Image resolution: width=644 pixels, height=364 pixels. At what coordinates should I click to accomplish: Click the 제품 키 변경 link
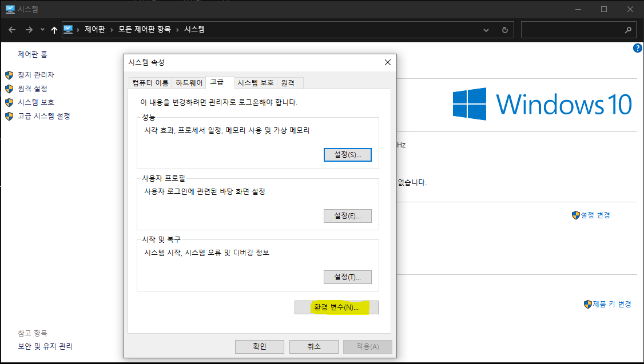(612, 304)
